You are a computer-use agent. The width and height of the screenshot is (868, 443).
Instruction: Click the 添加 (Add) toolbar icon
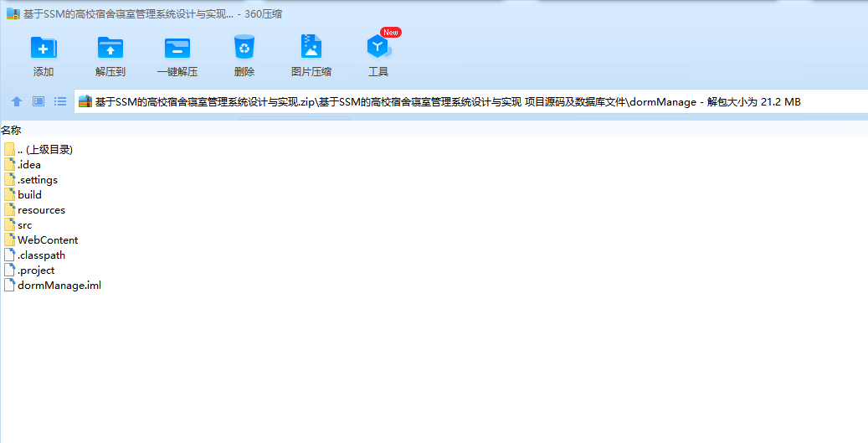44,48
